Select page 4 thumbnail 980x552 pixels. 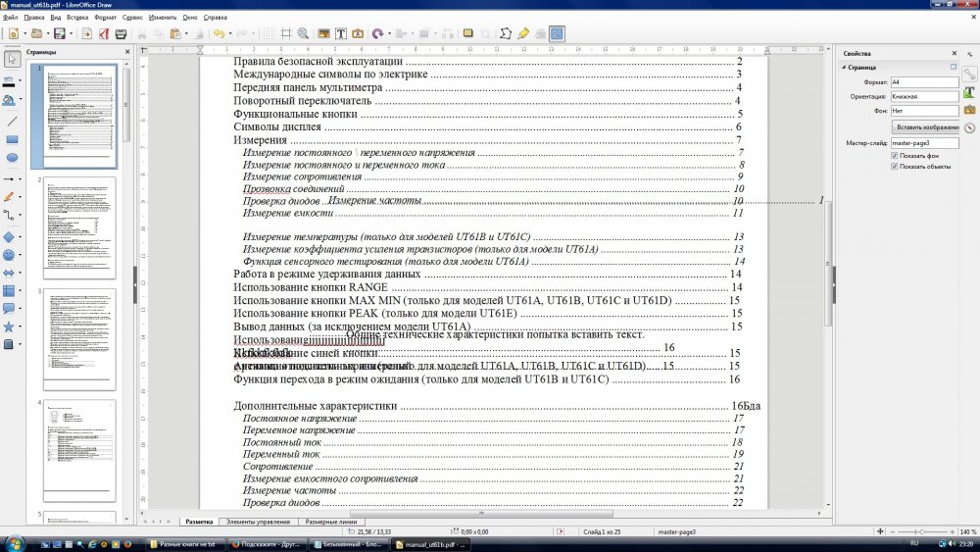(x=79, y=451)
